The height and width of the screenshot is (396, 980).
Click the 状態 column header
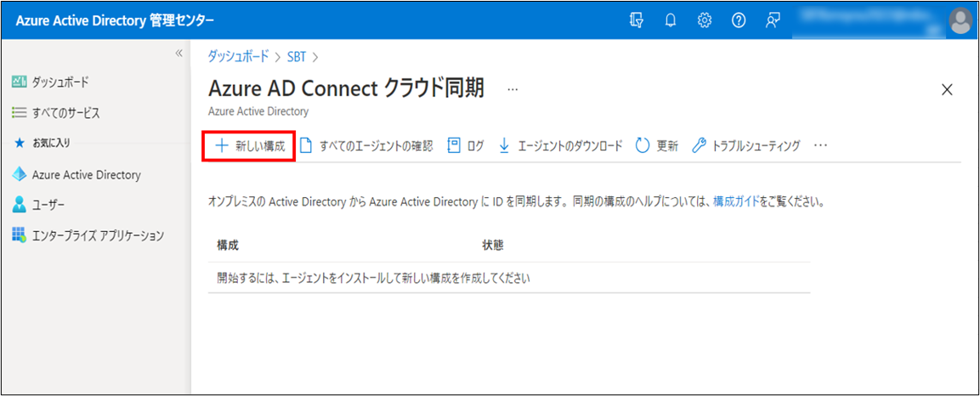coord(493,246)
